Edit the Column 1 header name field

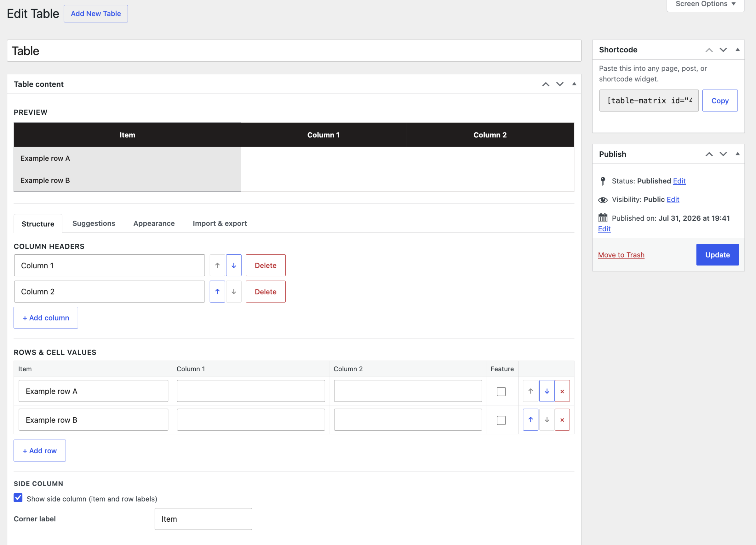click(109, 265)
